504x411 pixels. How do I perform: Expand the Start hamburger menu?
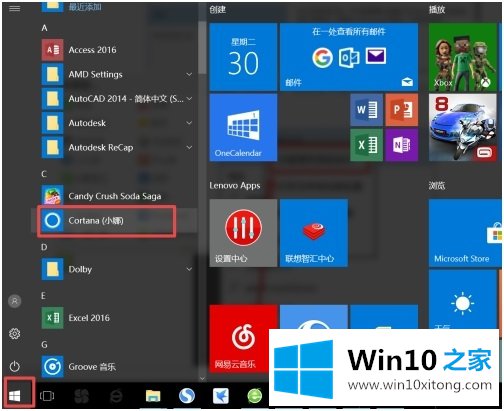coord(15,8)
